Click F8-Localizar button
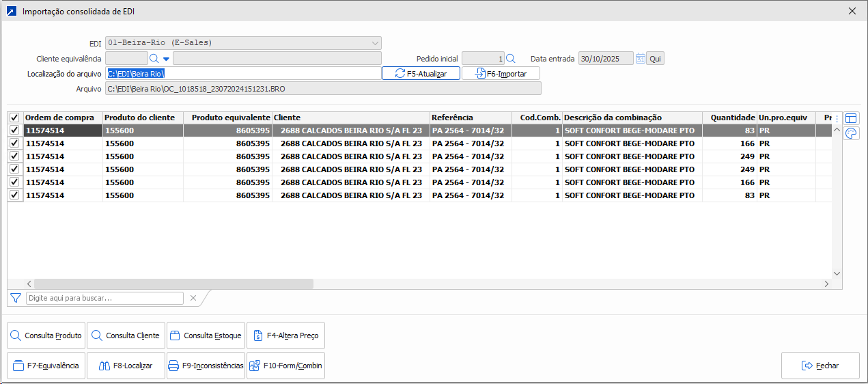This screenshot has width=868, height=384. pyautogui.click(x=126, y=366)
